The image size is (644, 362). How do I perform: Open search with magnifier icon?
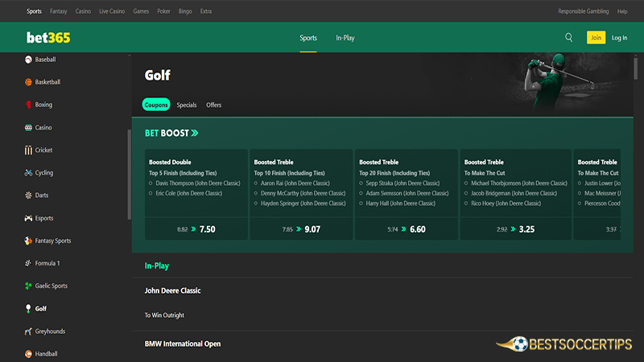point(569,38)
